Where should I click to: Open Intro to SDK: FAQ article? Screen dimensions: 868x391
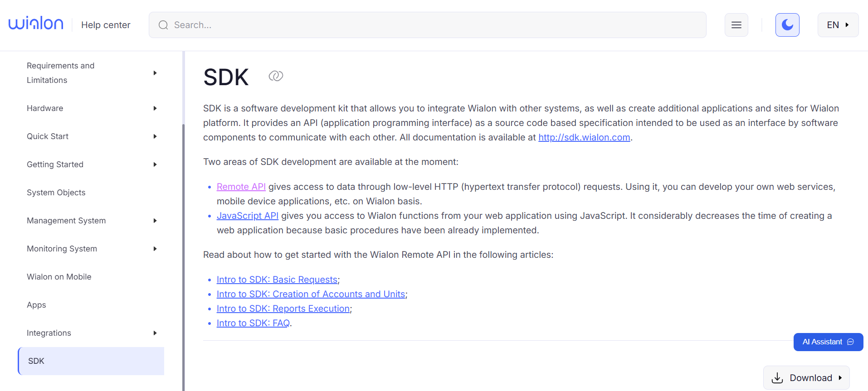tap(253, 323)
